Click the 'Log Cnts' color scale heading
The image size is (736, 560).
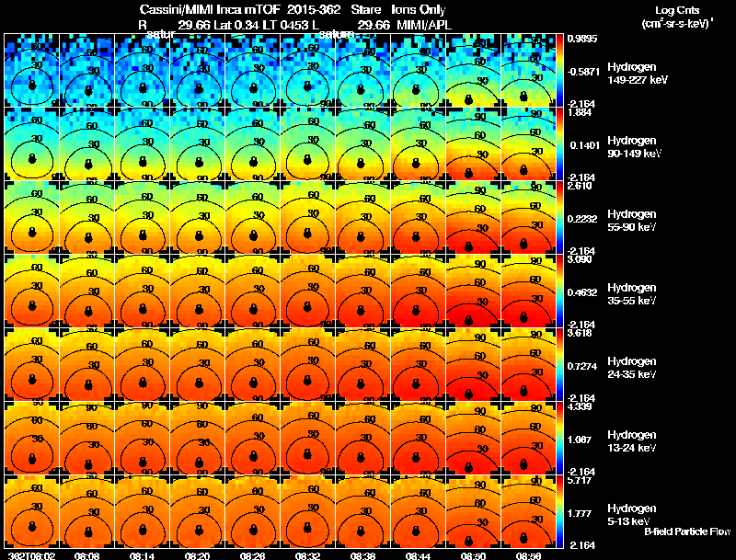[x=677, y=10]
